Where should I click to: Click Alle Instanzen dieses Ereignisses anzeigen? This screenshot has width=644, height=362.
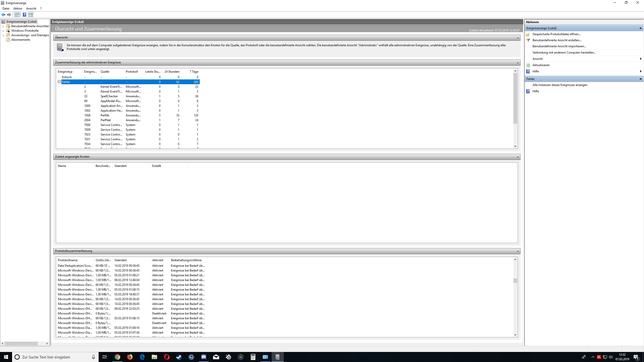(x=560, y=85)
